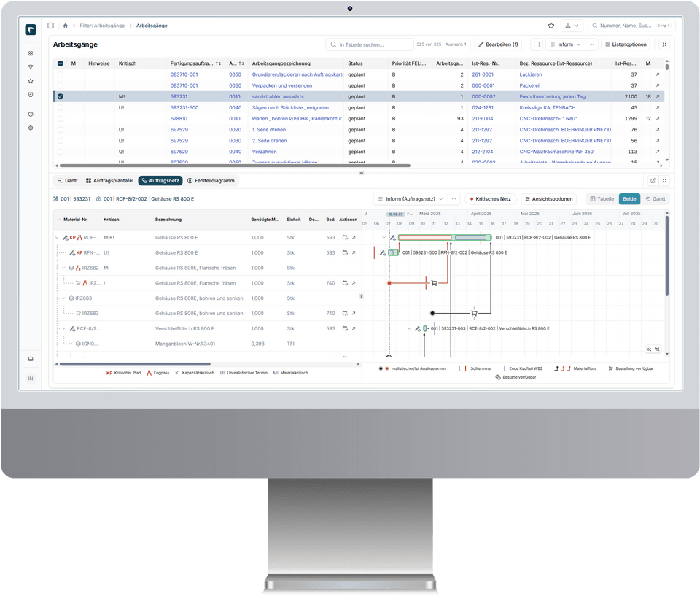Open Ansichtsoptionen
The height and width of the screenshot is (596, 700).
click(548, 199)
